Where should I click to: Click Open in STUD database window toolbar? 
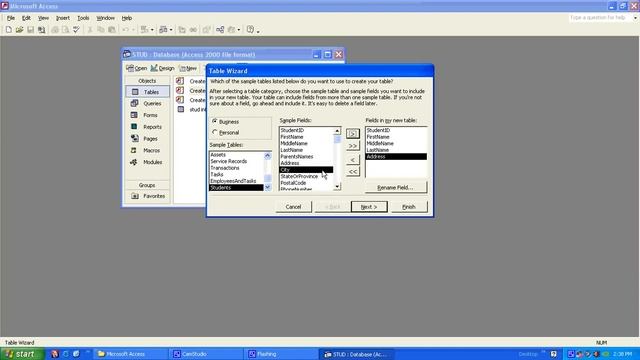136,68
